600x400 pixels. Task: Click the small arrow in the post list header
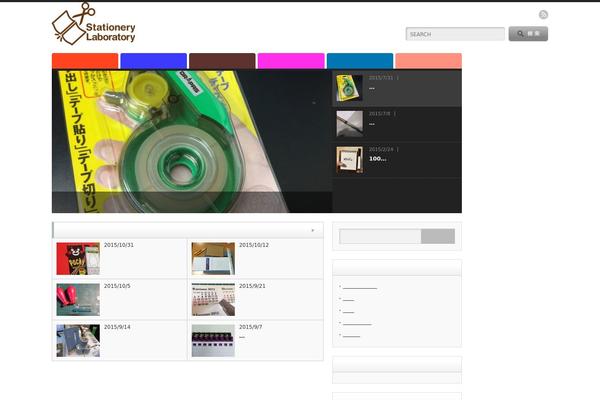313,230
